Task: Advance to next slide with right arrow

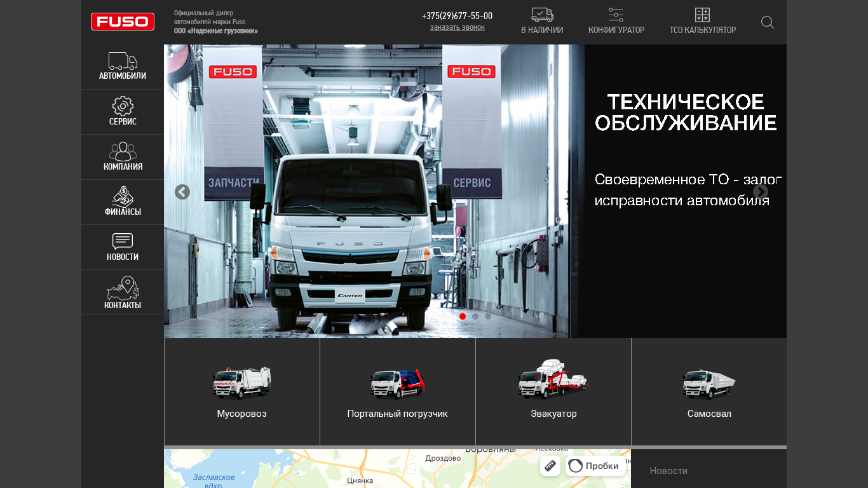Action: [761, 192]
